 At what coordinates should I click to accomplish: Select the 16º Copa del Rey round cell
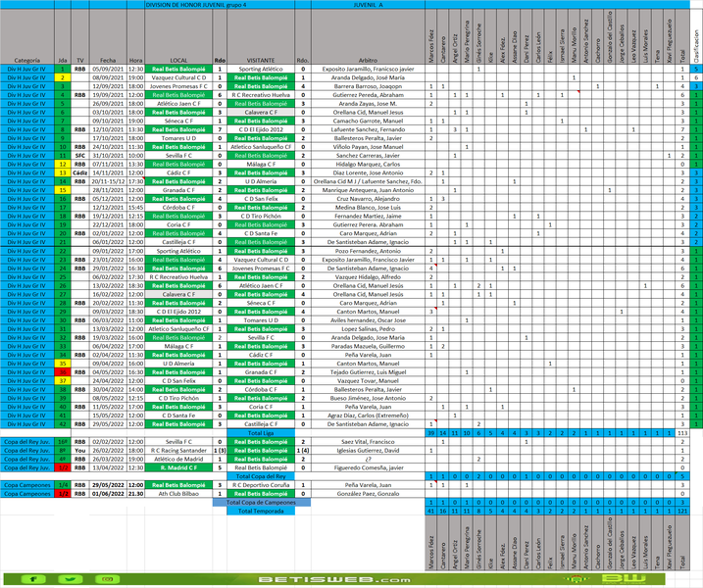pos(63,442)
